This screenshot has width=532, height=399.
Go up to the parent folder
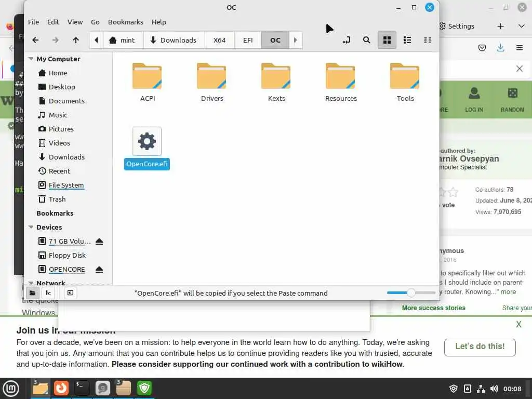tap(76, 40)
